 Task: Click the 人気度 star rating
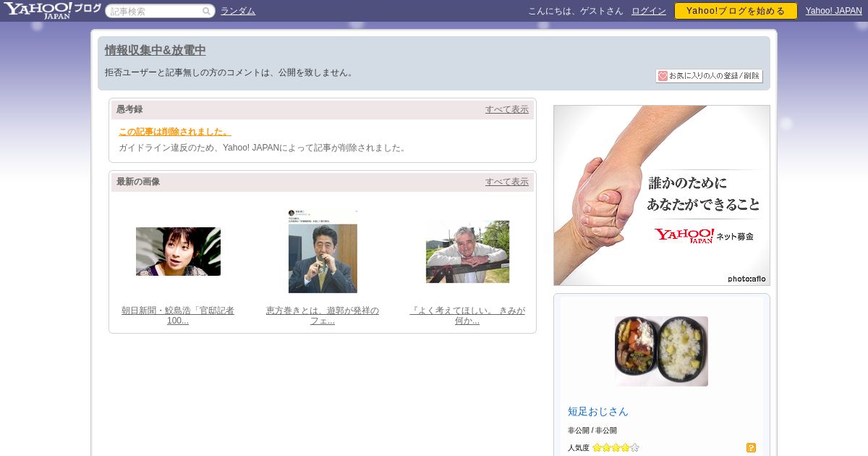coord(616,448)
